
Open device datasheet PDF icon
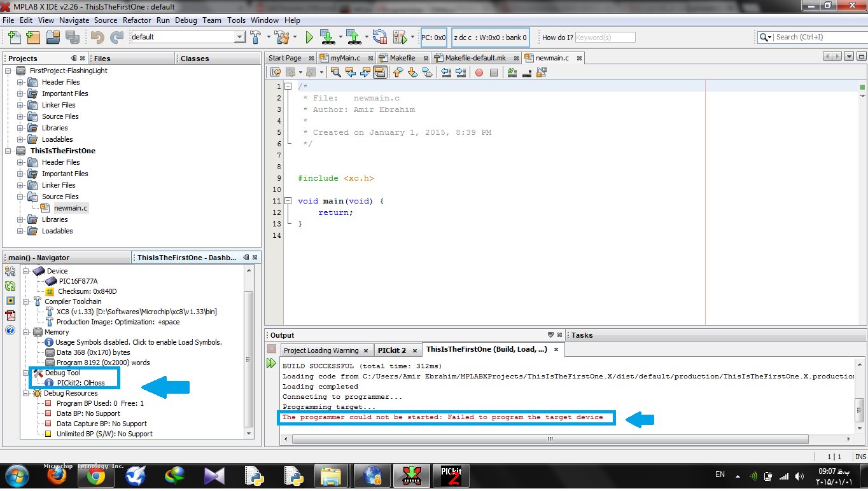(10, 315)
